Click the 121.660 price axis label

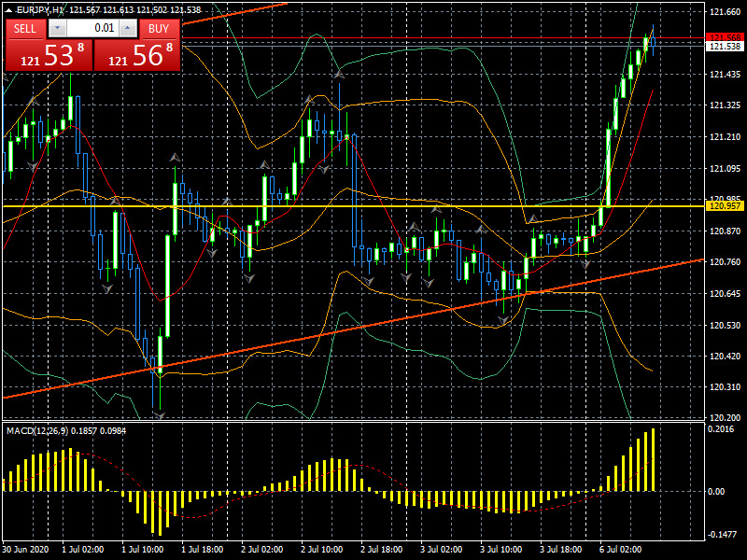(725, 12)
